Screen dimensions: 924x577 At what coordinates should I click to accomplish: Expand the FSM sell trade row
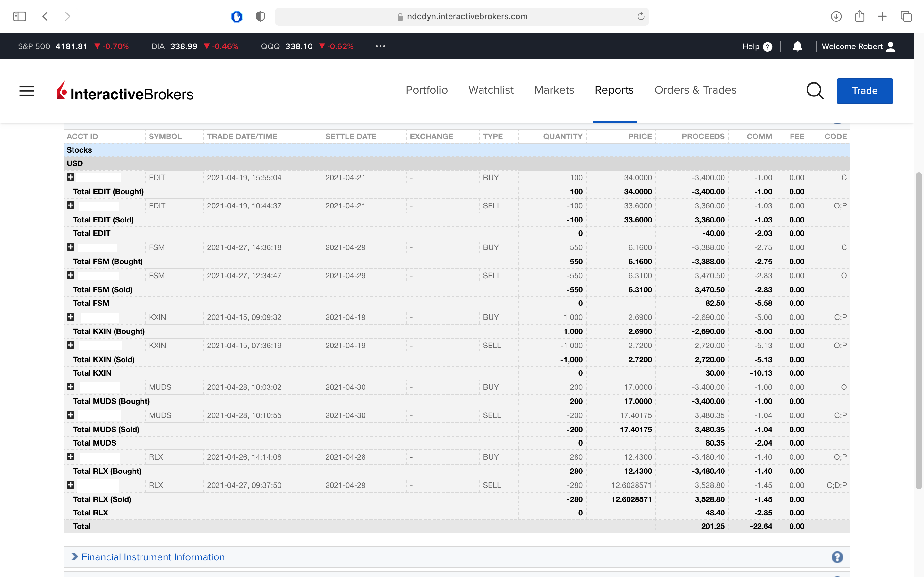pos(71,275)
